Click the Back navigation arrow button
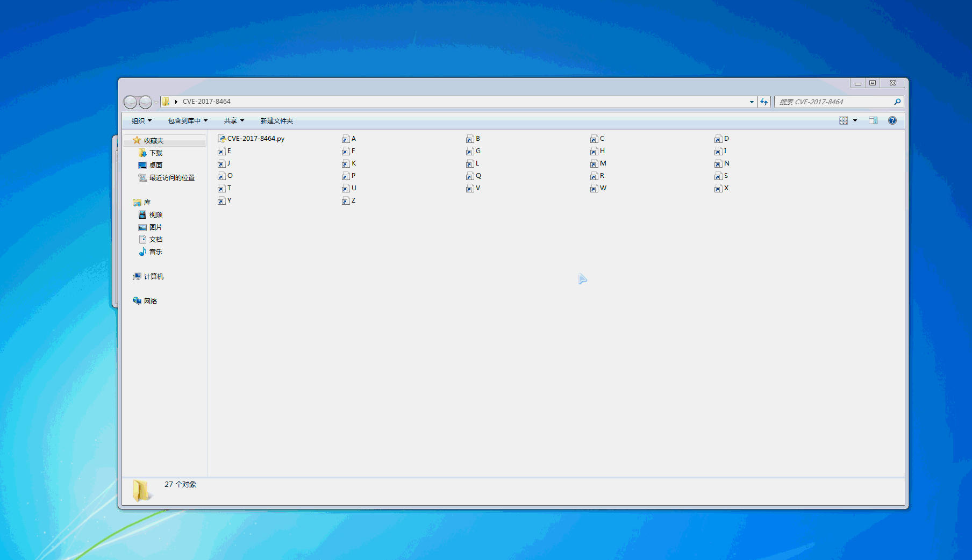972x560 pixels. point(131,102)
